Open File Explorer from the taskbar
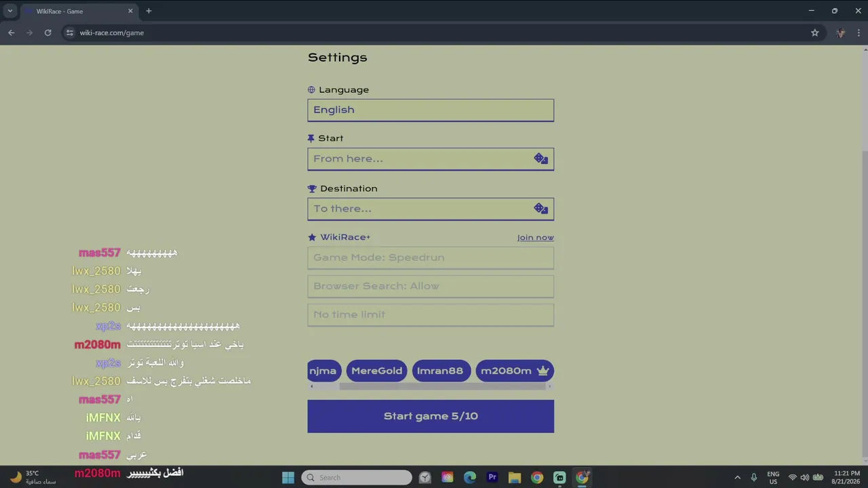This screenshot has width=868, height=488. click(x=515, y=477)
